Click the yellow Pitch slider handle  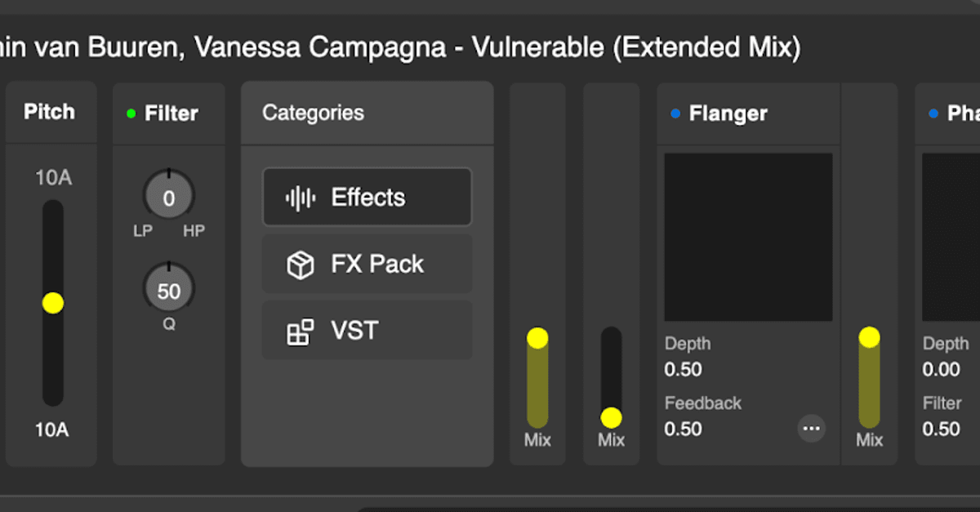pyautogui.click(x=52, y=303)
